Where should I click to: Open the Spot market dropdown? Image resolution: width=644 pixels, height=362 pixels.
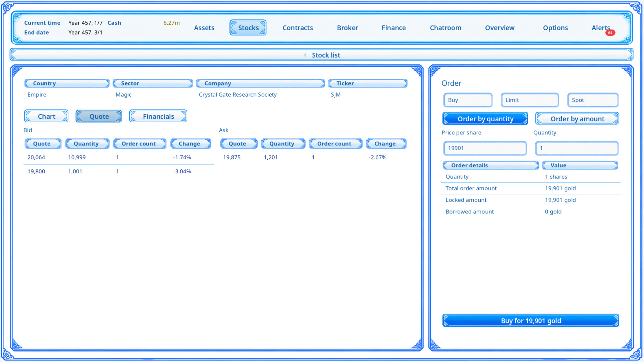click(593, 100)
